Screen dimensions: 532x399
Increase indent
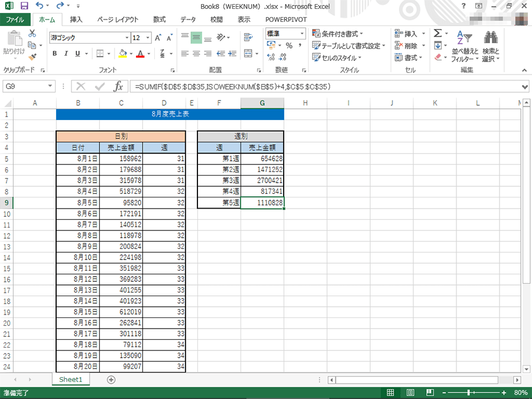[232, 54]
